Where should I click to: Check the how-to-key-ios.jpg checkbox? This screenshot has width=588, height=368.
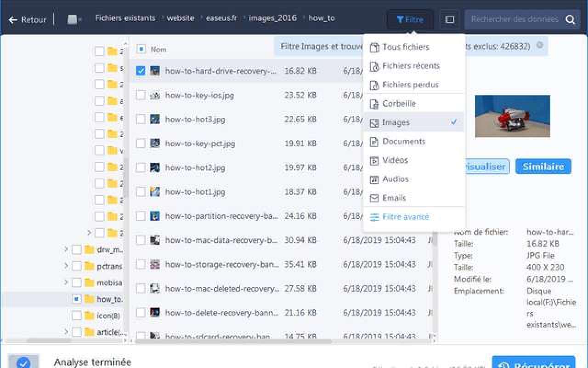[x=141, y=95]
